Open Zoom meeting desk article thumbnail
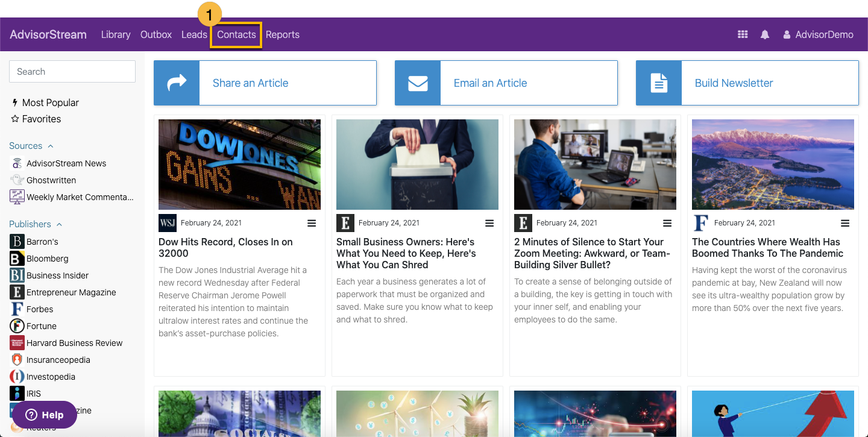 tap(595, 165)
